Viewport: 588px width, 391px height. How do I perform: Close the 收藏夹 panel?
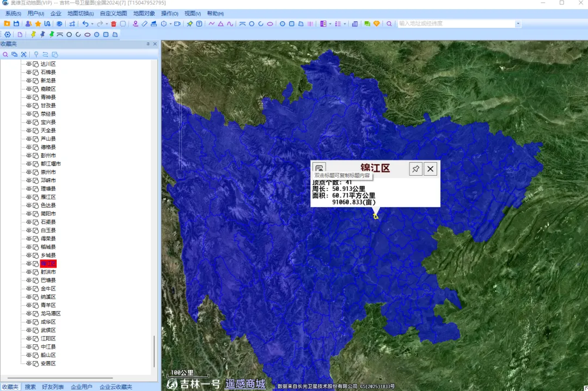155,44
